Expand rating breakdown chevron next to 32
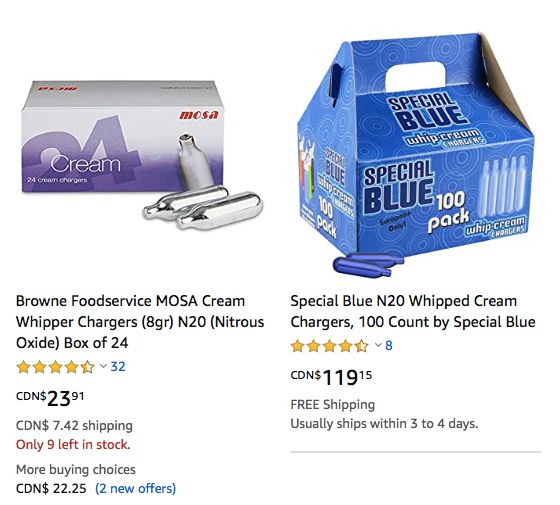 tap(103, 366)
